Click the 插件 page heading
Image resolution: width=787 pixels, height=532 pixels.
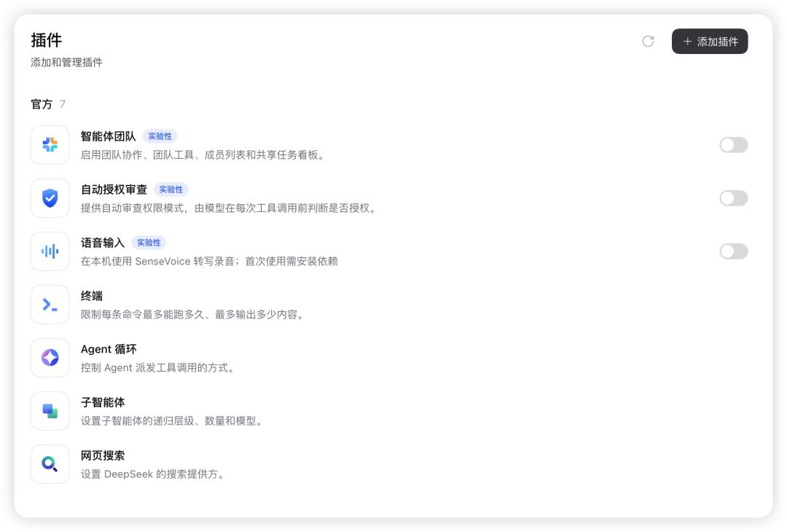(46, 40)
